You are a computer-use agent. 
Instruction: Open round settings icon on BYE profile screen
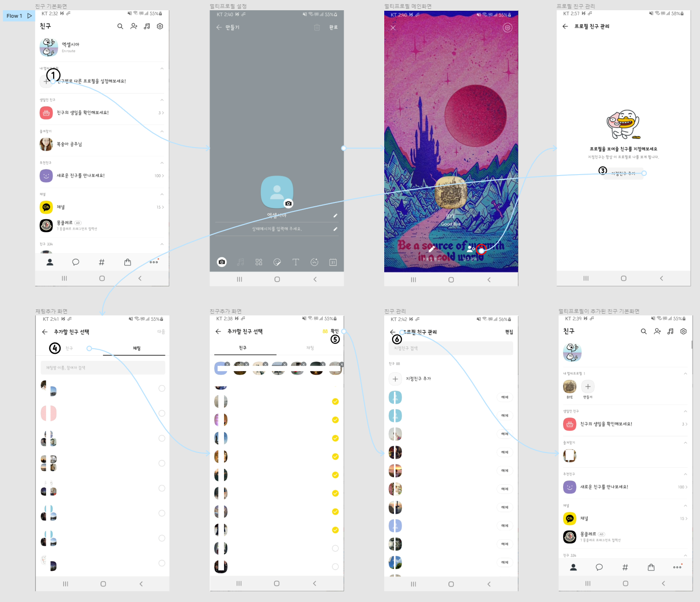tap(508, 27)
